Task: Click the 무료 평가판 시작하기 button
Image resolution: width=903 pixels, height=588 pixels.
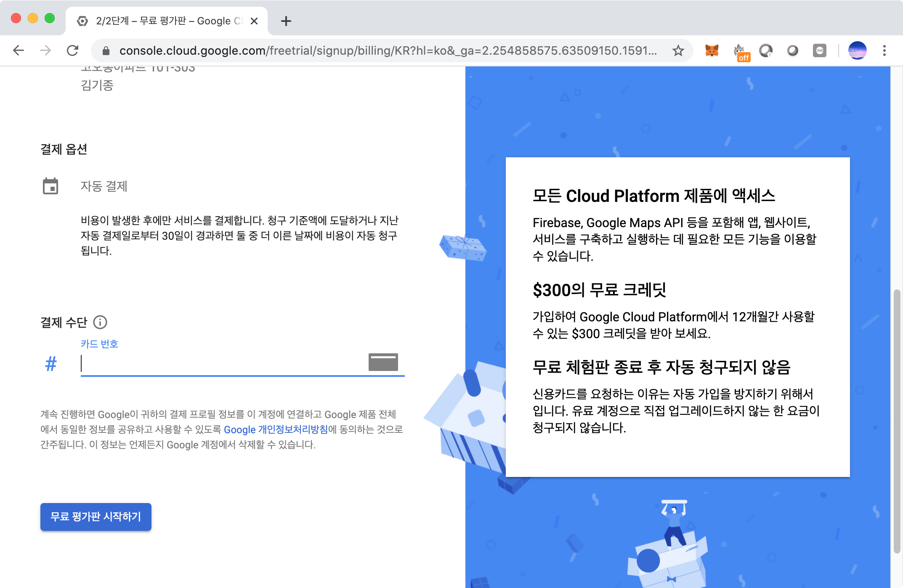Action: pos(96,516)
